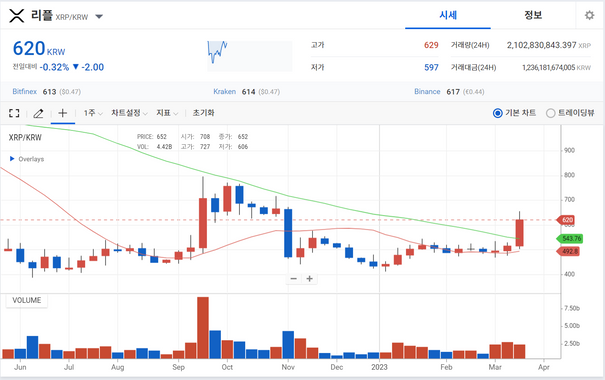
Task: Open the 차트설정 dropdown
Action: coord(129,113)
